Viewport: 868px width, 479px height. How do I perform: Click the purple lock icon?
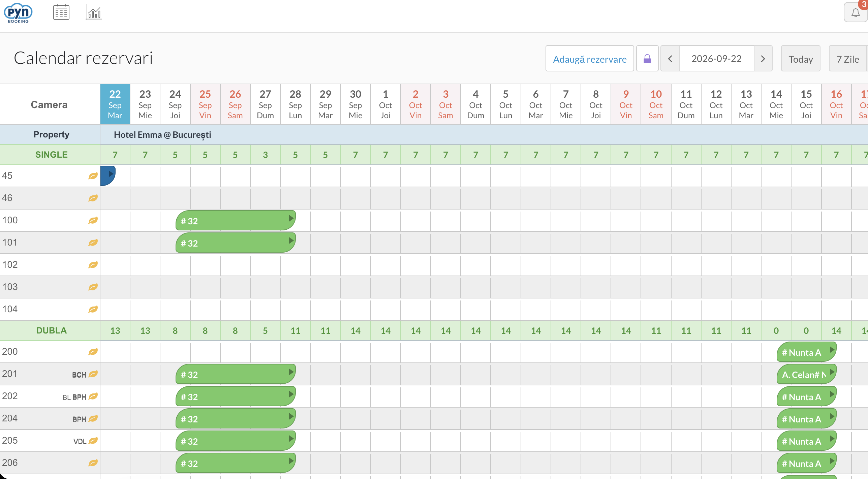647,59
